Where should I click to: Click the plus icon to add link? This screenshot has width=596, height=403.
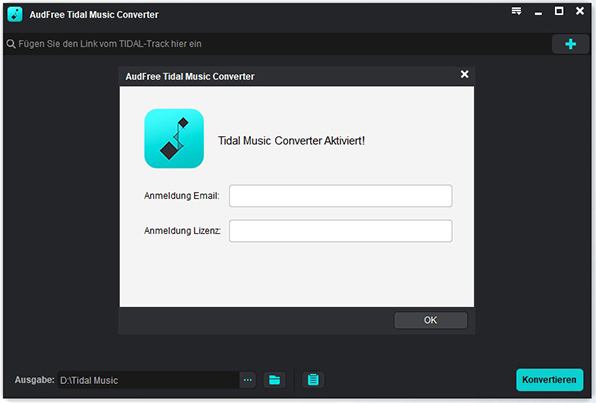click(570, 44)
